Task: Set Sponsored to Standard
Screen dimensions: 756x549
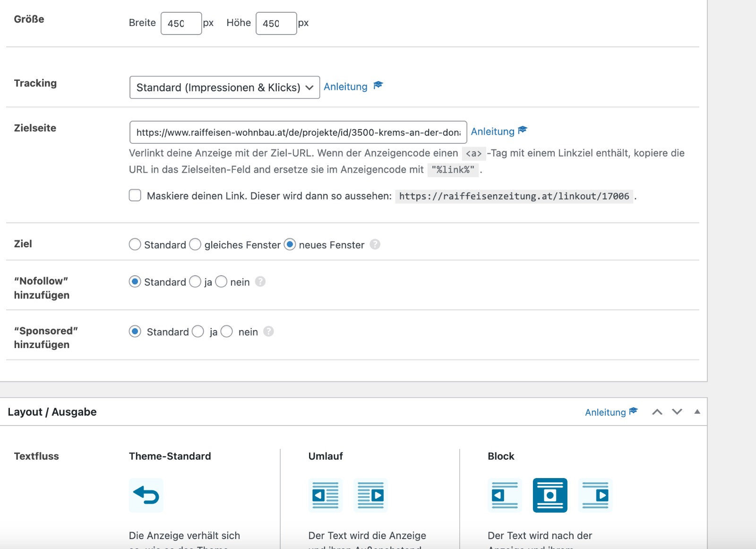Action: pos(135,331)
